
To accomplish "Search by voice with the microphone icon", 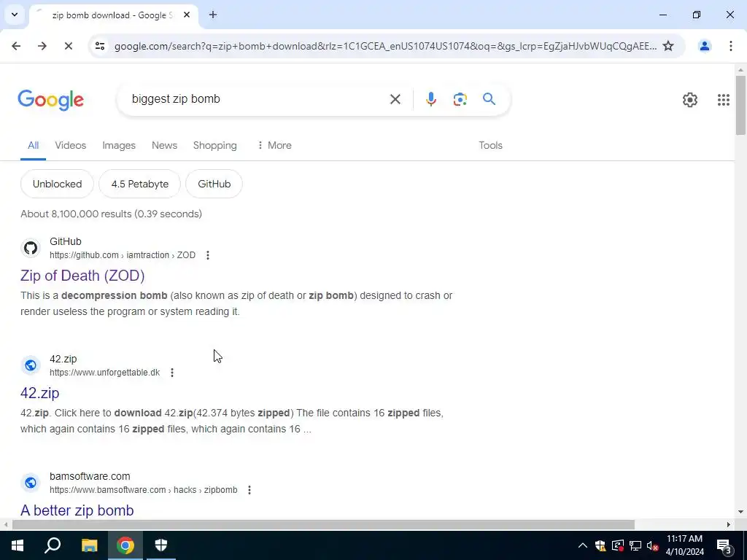I will (x=430, y=99).
